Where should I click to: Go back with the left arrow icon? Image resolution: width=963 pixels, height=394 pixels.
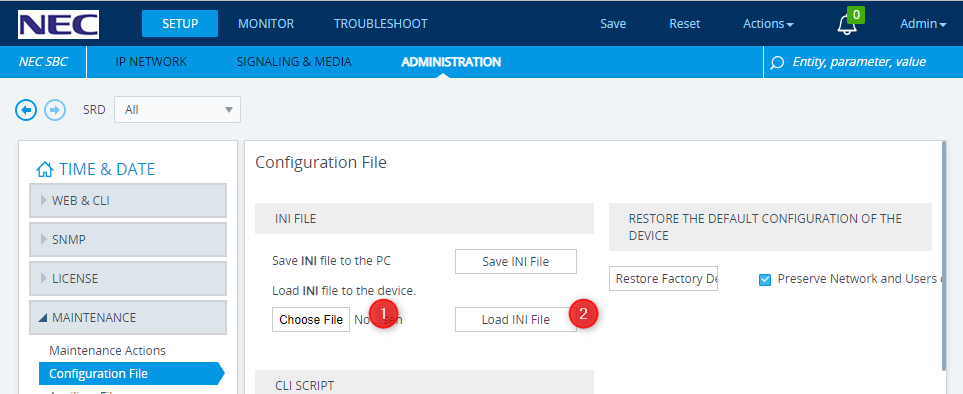tap(26, 110)
